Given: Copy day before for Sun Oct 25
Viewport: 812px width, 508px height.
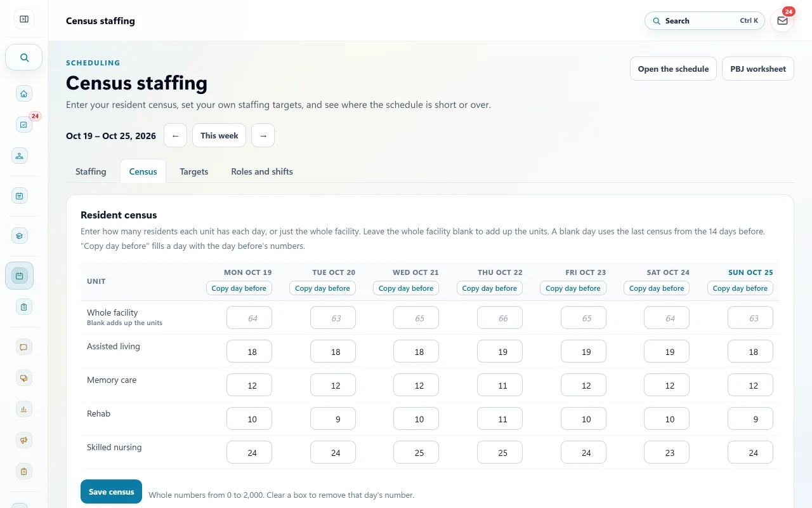Looking at the screenshot, I should [x=740, y=288].
